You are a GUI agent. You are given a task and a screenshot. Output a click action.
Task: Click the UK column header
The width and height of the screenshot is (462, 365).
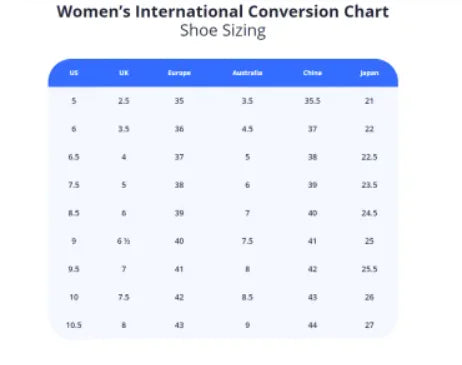click(124, 73)
